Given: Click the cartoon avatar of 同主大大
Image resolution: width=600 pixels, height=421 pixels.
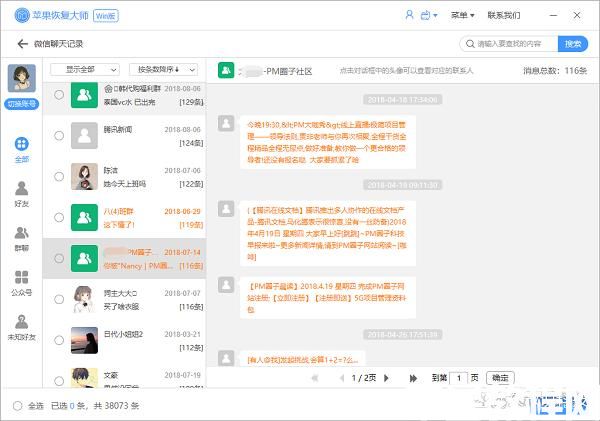Looking at the screenshot, I should click(x=85, y=299).
